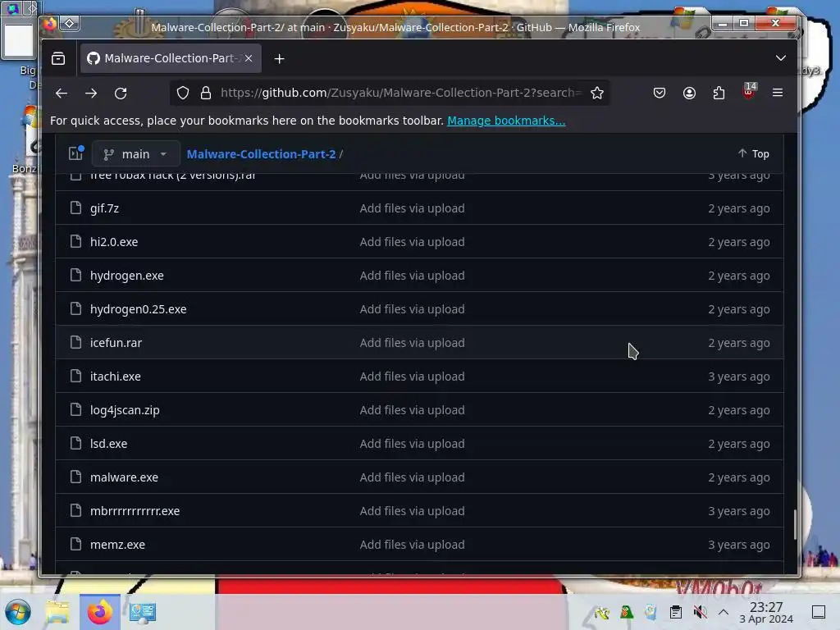The height and width of the screenshot is (630, 840).
Task: Save page to Pocket
Action: pos(660,94)
